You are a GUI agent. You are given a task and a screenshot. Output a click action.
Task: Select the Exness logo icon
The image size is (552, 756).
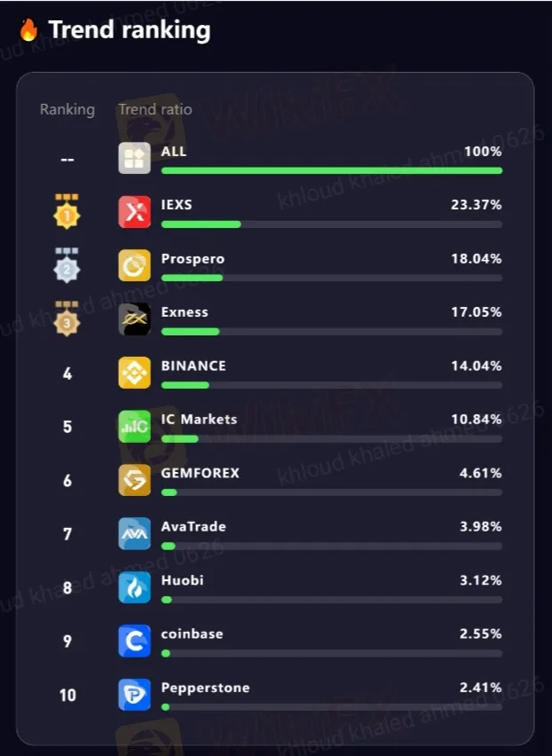[x=134, y=319]
